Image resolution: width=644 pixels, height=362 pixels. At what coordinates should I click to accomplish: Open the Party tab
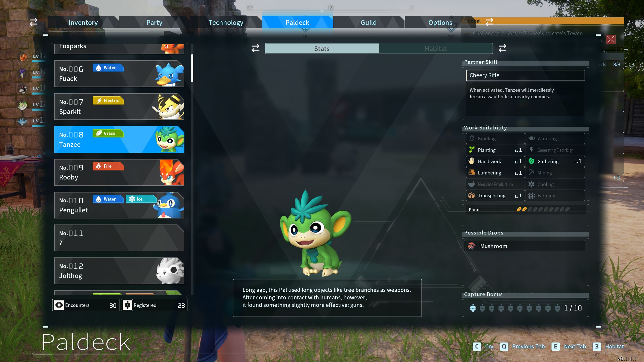[154, 22]
